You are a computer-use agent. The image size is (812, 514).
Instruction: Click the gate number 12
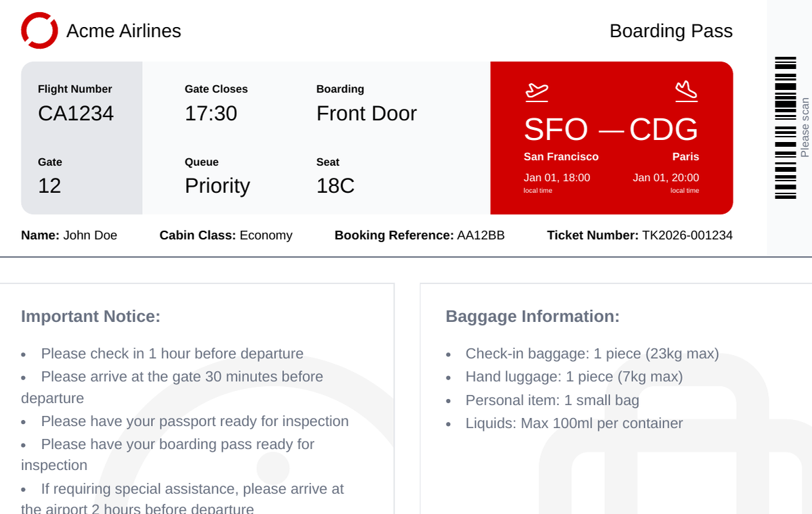pos(49,186)
